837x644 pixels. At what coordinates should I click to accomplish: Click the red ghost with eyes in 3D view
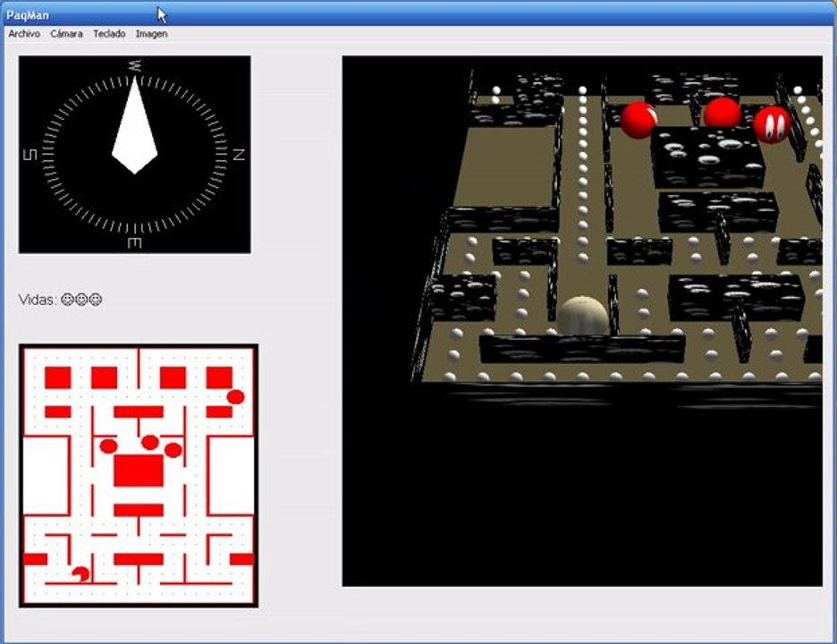[772, 124]
